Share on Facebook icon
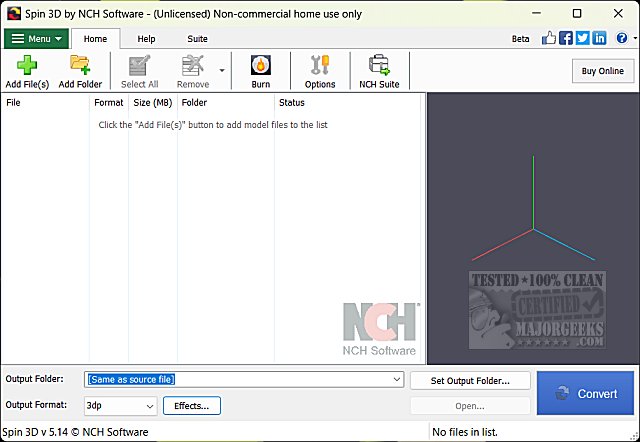640x442 pixels. 566,38
